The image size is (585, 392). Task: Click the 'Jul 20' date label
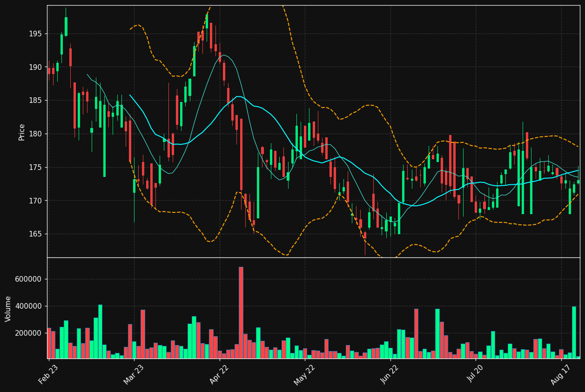click(x=476, y=374)
